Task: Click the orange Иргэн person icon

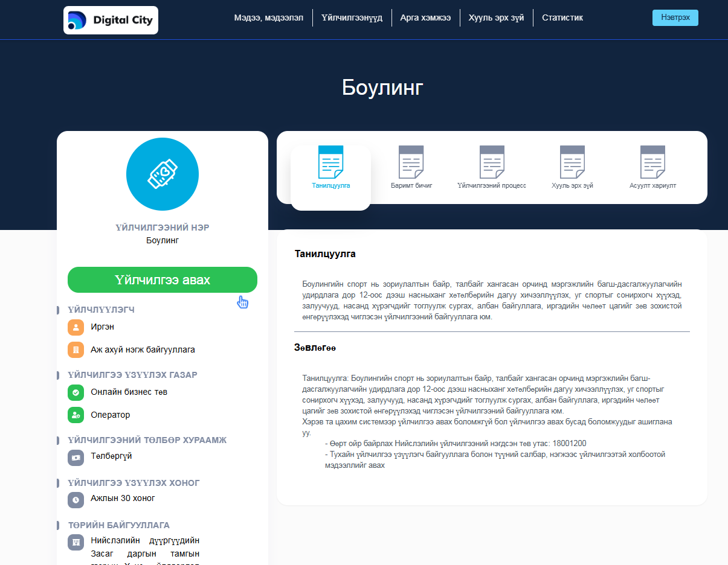Action: click(76, 327)
